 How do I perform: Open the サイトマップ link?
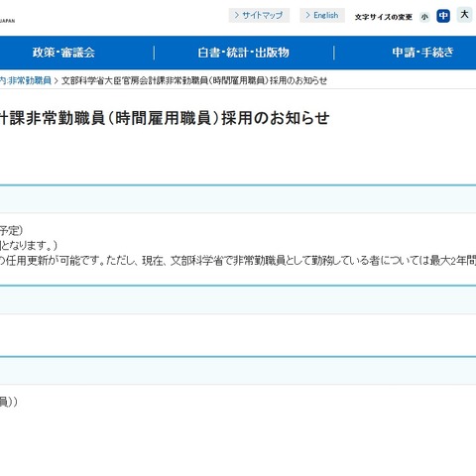(x=259, y=15)
